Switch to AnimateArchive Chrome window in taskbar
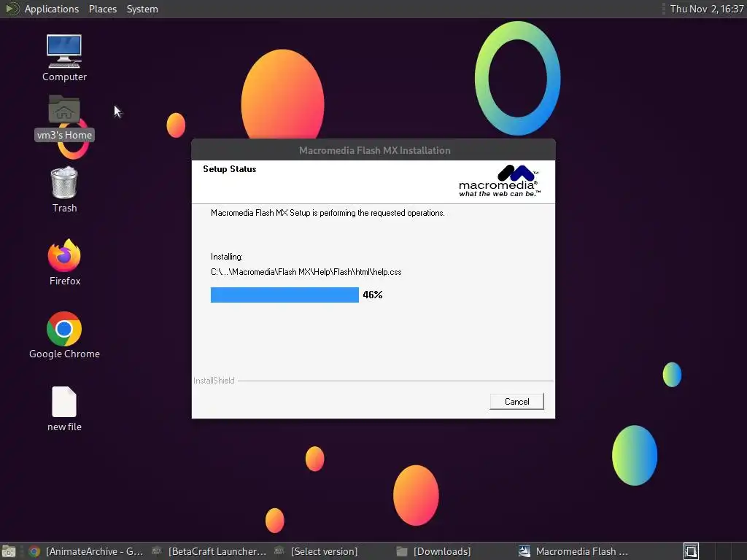The height and width of the screenshot is (560, 747). click(x=86, y=551)
